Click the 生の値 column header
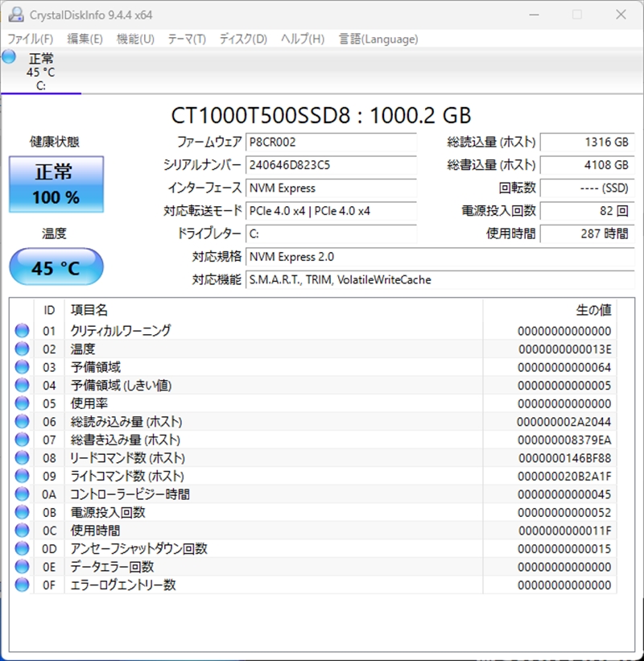This screenshot has width=644, height=661. pos(550,310)
